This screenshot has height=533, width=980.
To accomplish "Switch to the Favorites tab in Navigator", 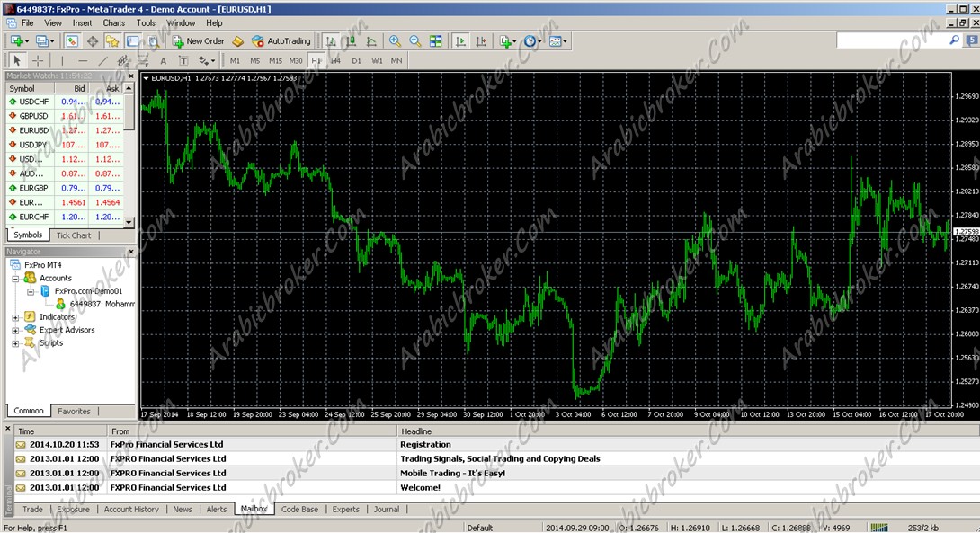I will pyautogui.click(x=74, y=411).
